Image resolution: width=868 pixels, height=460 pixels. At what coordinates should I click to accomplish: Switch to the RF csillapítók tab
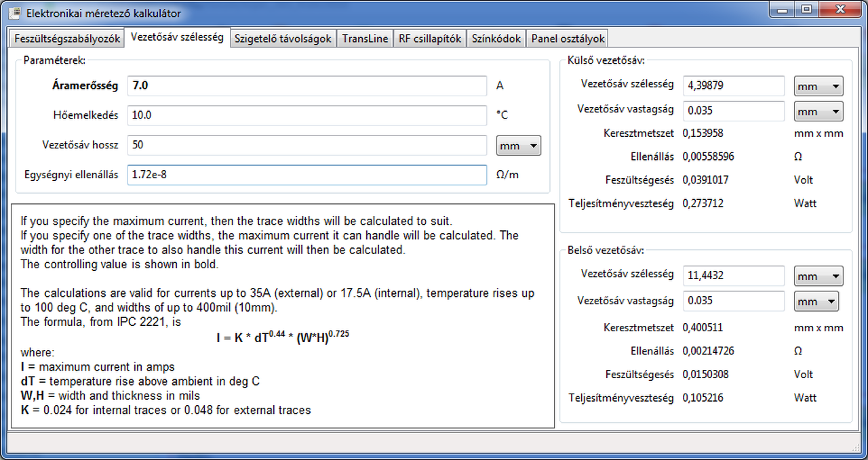[430, 39]
